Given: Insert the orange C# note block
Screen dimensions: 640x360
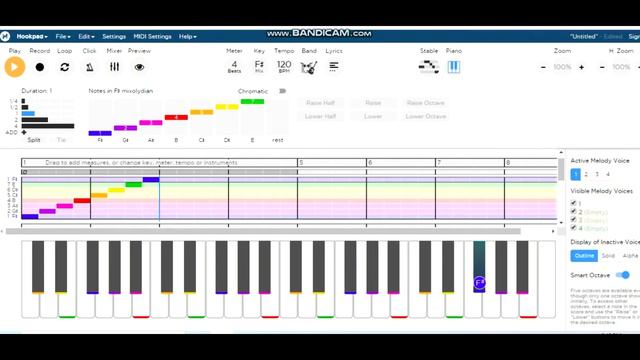Looking at the screenshot, I should 202,112.
